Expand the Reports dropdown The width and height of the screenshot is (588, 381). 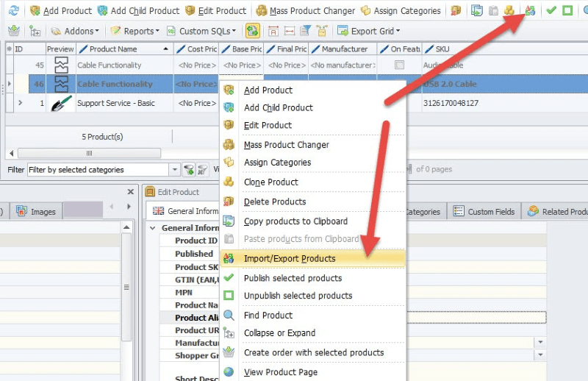135,31
